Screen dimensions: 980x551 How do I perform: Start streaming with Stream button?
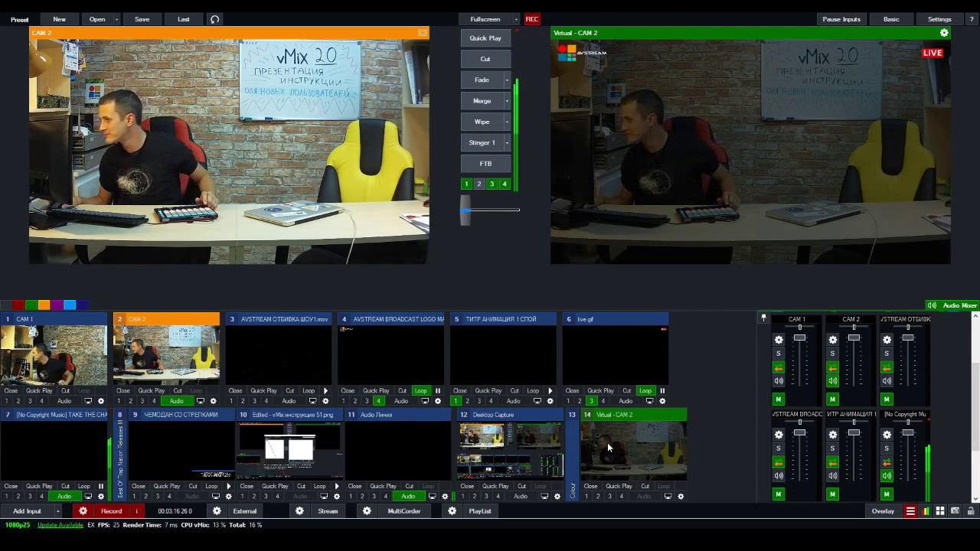click(328, 511)
